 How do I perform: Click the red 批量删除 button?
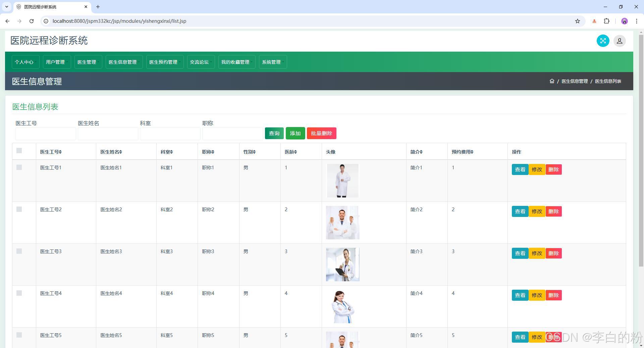pos(321,133)
